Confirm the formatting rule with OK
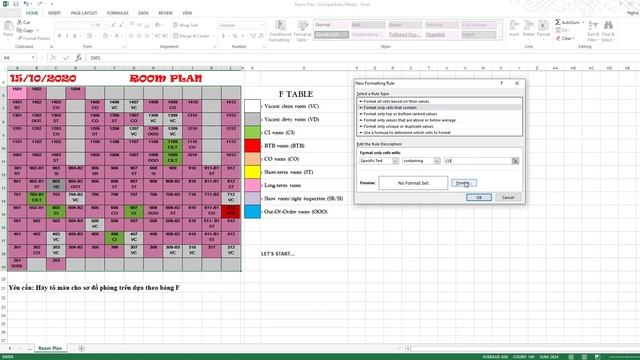This screenshot has width=640, height=360. (479, 197)
